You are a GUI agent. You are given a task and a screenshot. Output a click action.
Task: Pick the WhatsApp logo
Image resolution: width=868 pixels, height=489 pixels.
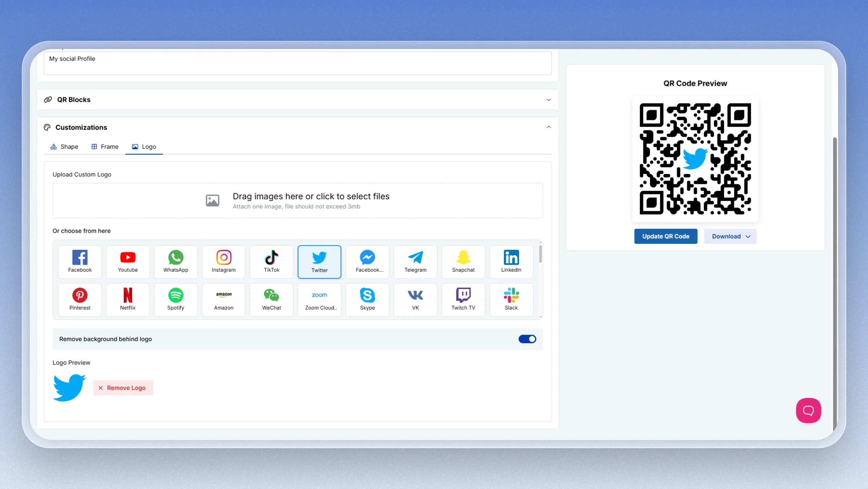[x=175, y=262]
